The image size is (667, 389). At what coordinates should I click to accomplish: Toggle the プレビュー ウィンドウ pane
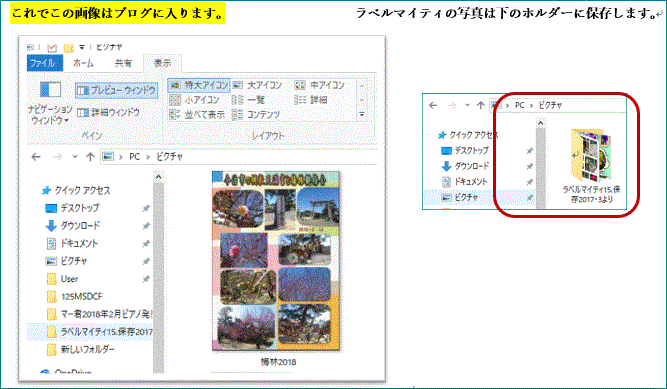(x=117, y=90)
